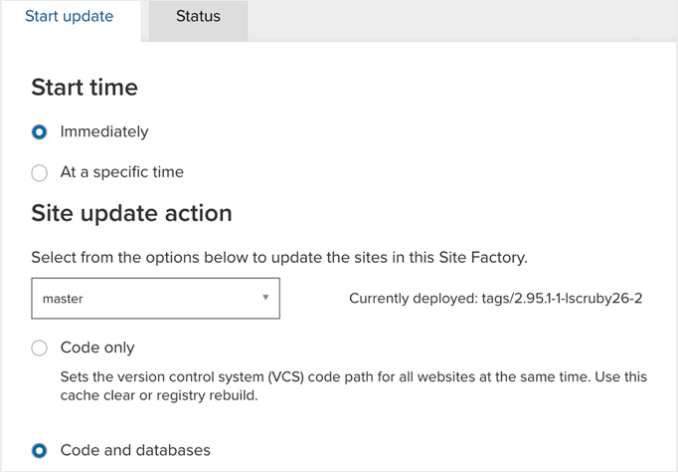Click the 'Select from the options below' instruction
The image size is (678, 472).
point(279,257)
